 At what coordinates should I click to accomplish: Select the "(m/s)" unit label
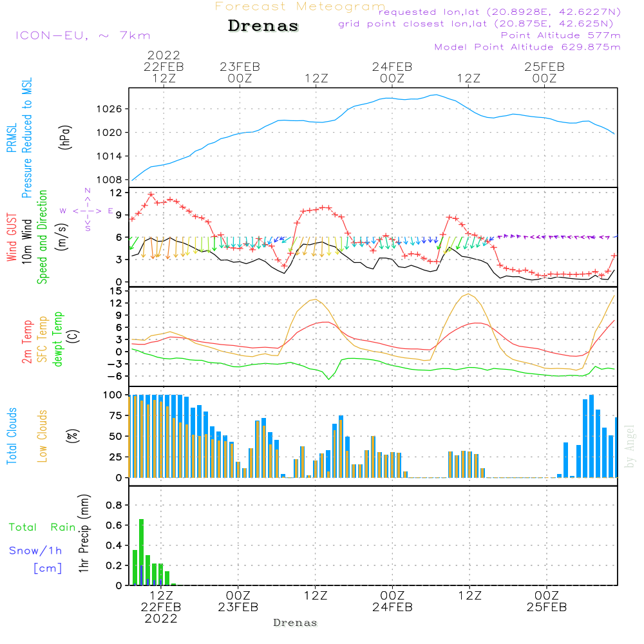[x=62, y=237]
